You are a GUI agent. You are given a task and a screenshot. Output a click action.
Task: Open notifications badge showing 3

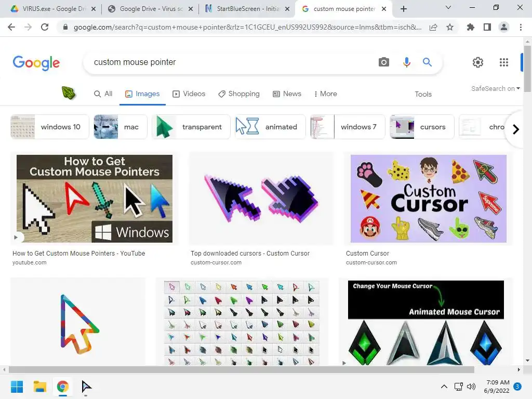pyautogui.click(x=517, y=387)
